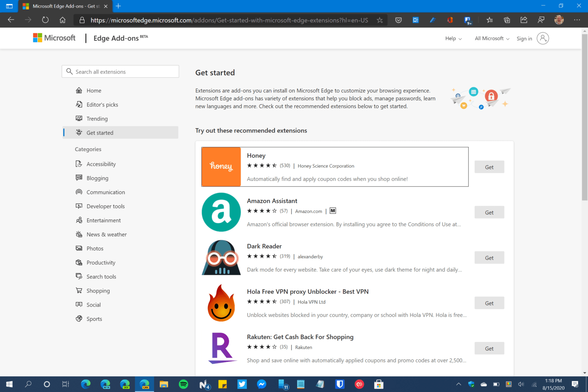Viewport: 588px width, 392px height.
Task: Click the Sign in link
Action: 524,38
